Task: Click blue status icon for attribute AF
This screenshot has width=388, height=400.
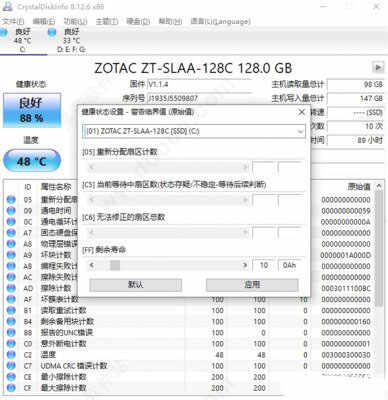Action: coord(11,299)
